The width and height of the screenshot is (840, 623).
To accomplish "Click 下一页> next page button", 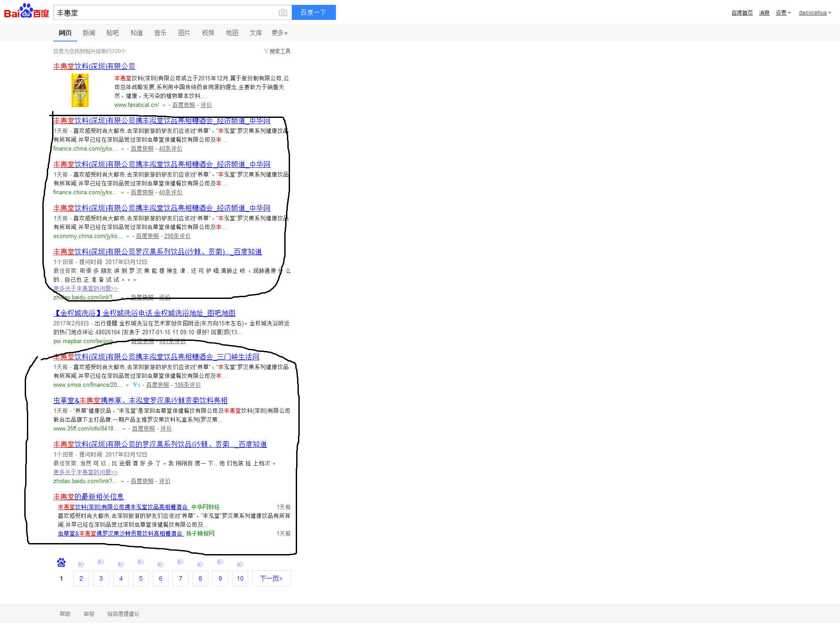I will point(271,578).
